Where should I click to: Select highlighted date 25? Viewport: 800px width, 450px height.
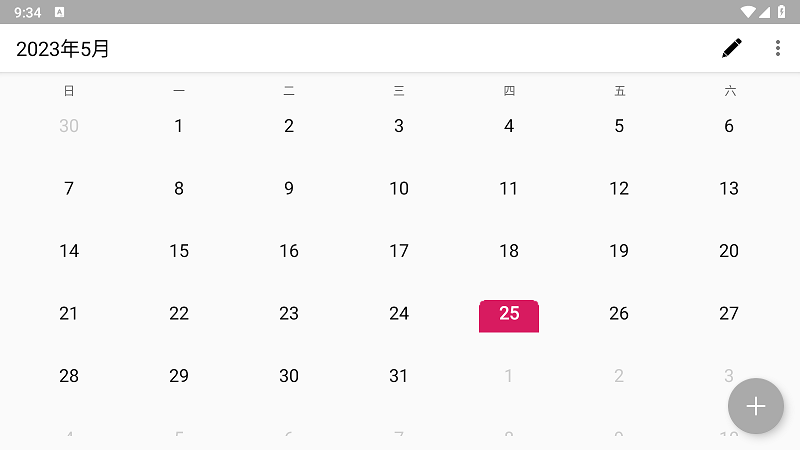(x=509, y=314)
